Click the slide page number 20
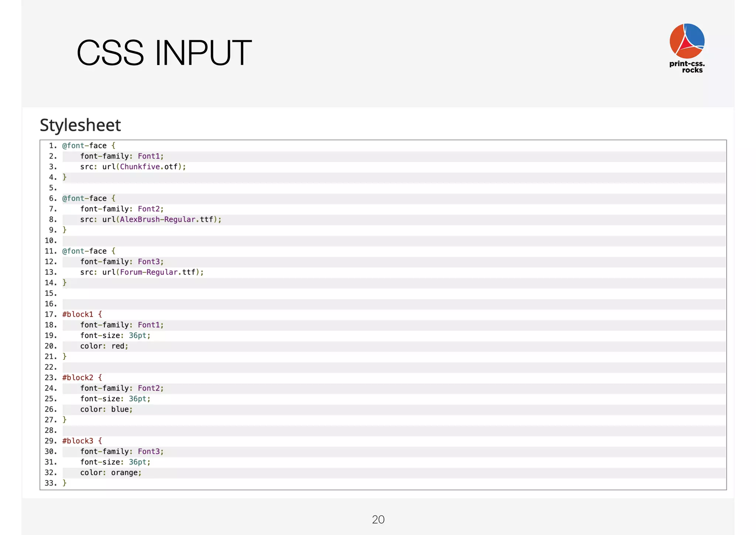756x535 pixels. pyautogui.click(x=378, y=519)
